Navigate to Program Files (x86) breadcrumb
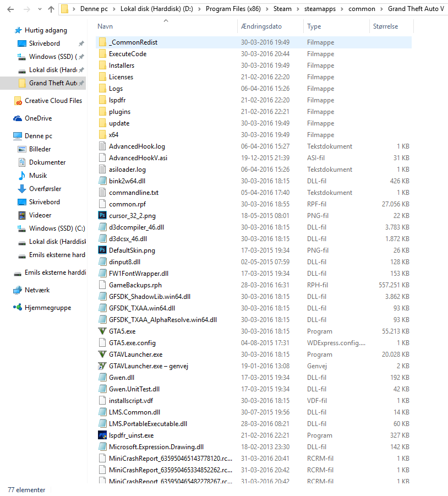 233,9
